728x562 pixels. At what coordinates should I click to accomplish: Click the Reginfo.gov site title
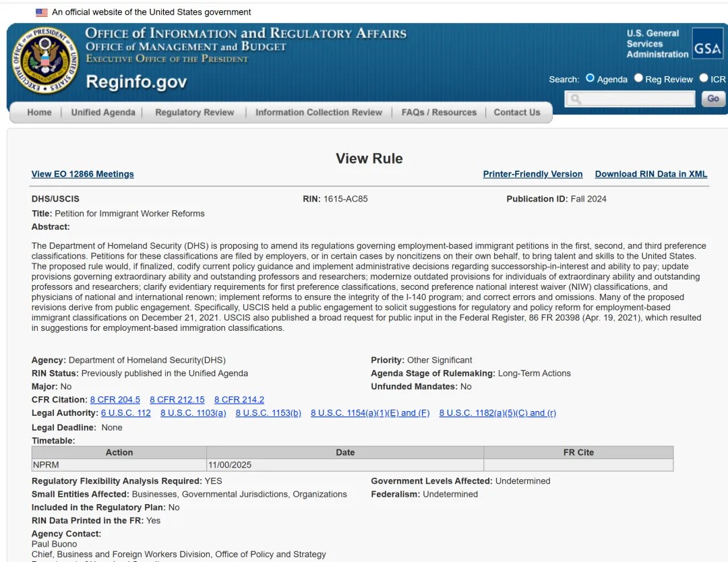tap(135, 82)
